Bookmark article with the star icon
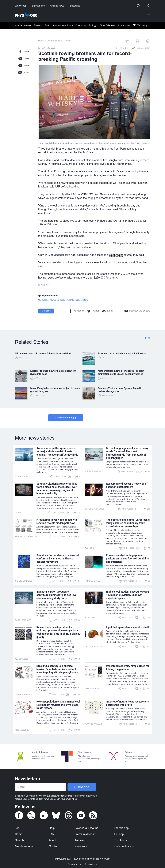The width and height of the screenshot is (165, 868). click(x=127, y=41)
